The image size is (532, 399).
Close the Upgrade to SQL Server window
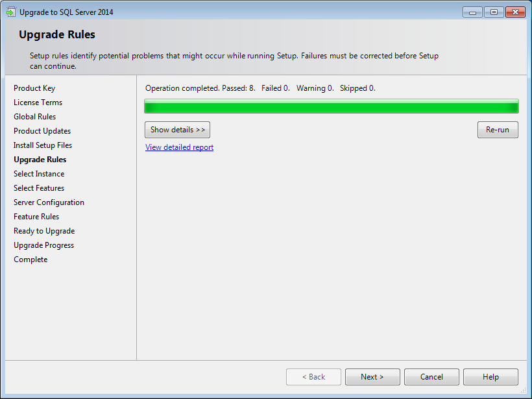[515, 12]
